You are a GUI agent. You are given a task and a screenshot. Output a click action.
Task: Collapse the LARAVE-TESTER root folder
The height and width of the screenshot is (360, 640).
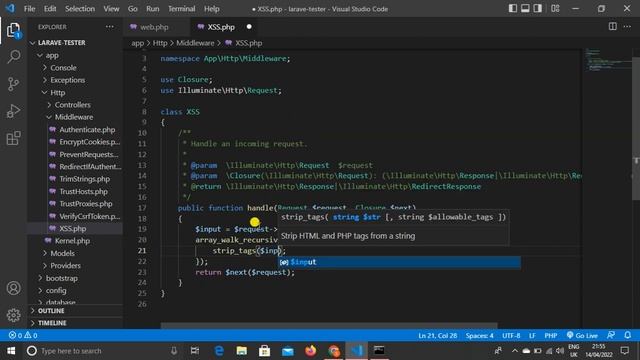(x=62, y=43)
